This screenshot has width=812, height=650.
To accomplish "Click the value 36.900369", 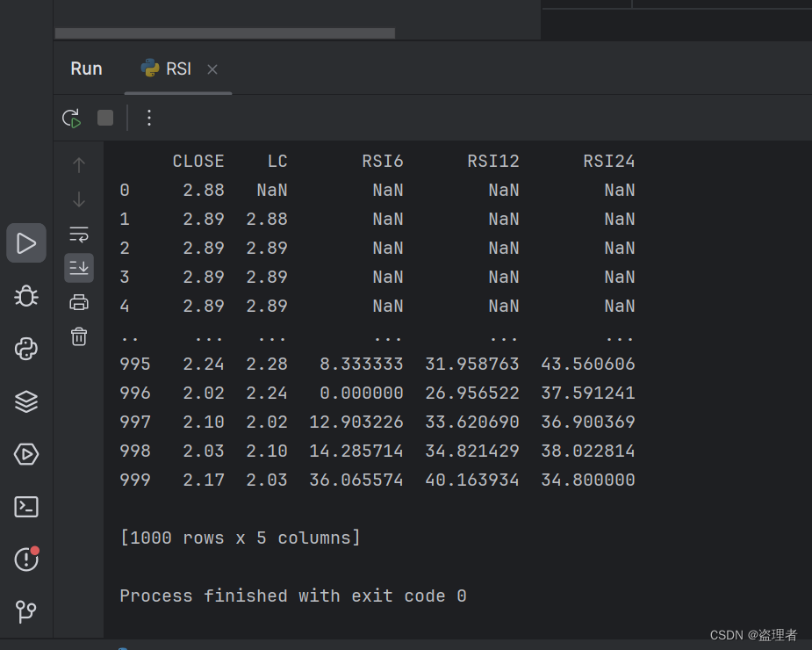I will pos(588,422).
